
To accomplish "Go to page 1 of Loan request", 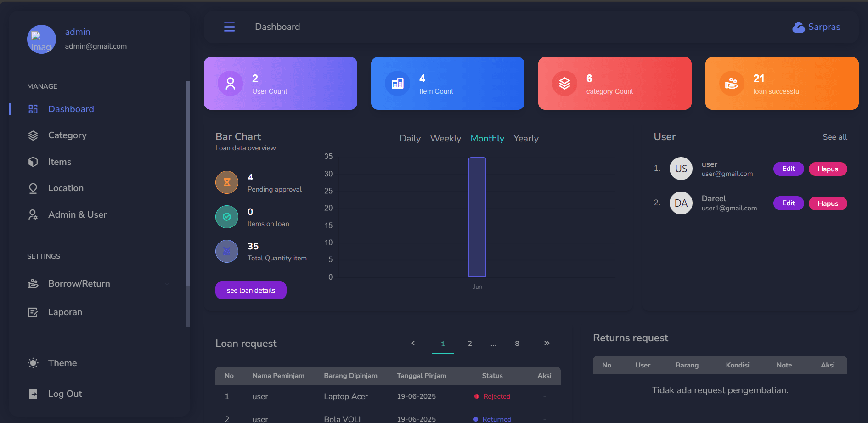I will coord(443,344).
